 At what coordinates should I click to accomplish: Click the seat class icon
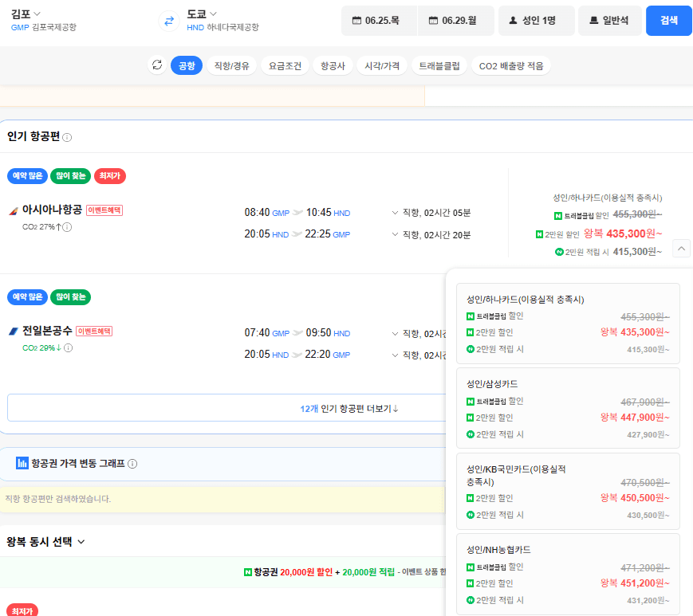click(593, 20)
